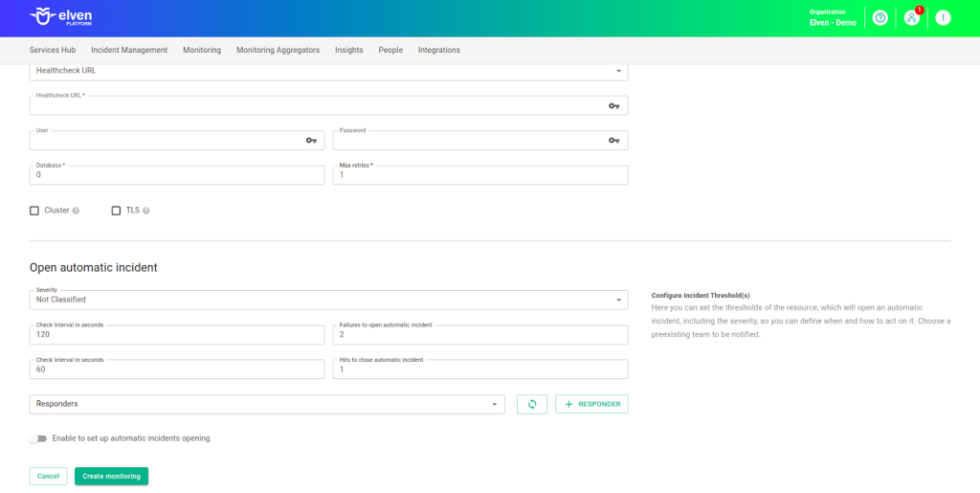Viewport: 980px width, 493px height.
Task: Click the Cancel button
Action: [x=48, y=476]
